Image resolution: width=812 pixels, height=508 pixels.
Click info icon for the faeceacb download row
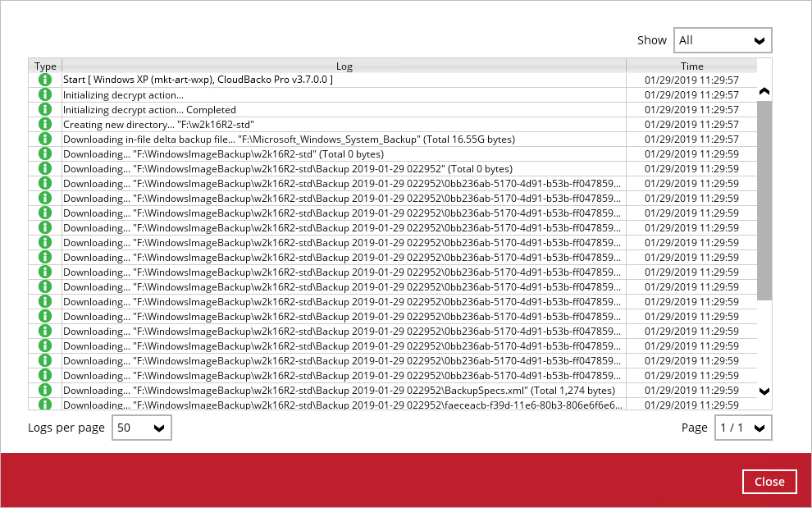[x=45, y=405]
